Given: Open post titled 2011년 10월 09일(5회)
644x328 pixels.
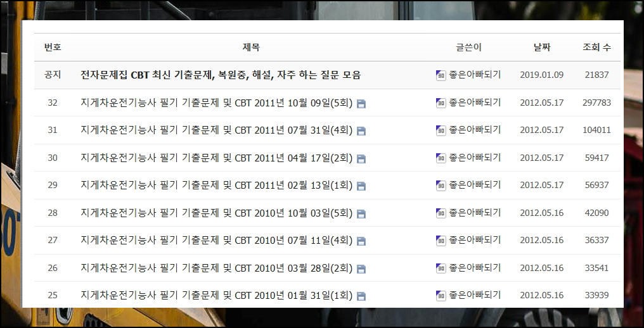Looking at the screenshot, I should click(216, 103).
